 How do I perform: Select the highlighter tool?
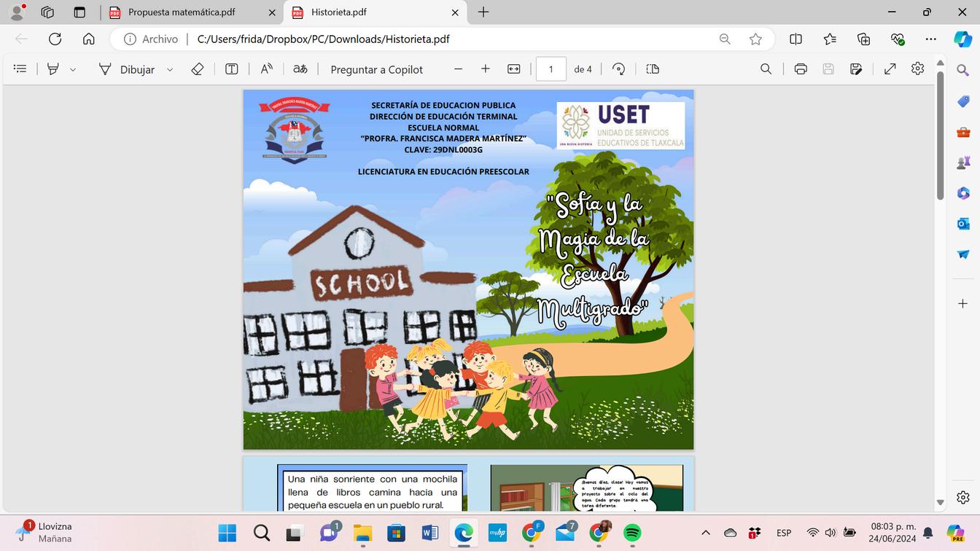point(53,69)
